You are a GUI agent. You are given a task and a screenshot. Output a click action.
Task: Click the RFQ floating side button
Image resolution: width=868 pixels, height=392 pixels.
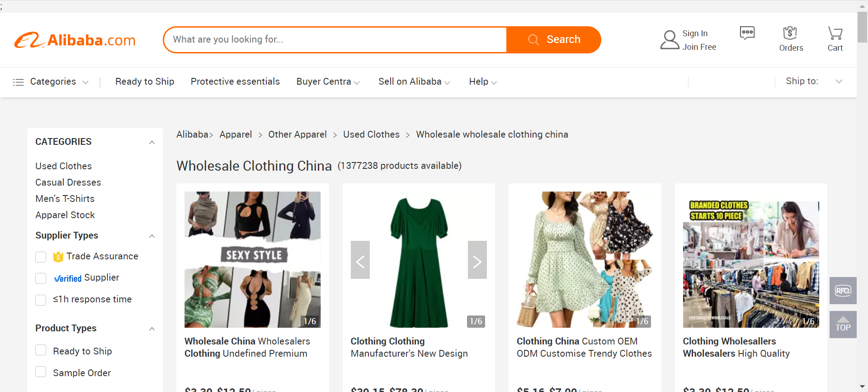(843, 291)
